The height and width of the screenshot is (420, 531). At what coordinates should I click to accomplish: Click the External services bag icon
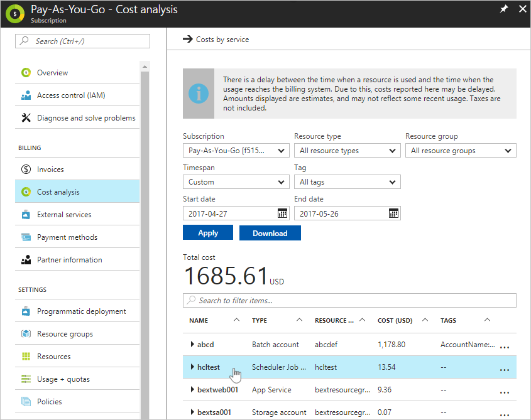[x=26, y=215]
